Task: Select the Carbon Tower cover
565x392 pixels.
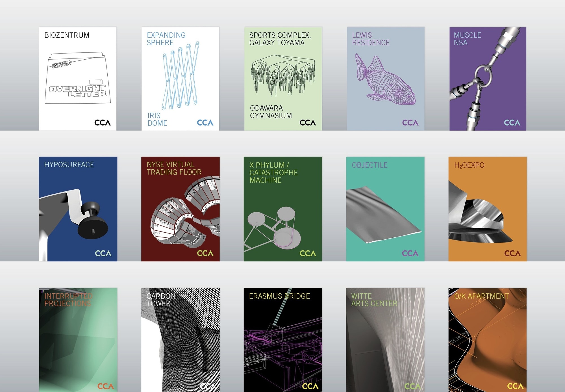Action: point(181,340)
